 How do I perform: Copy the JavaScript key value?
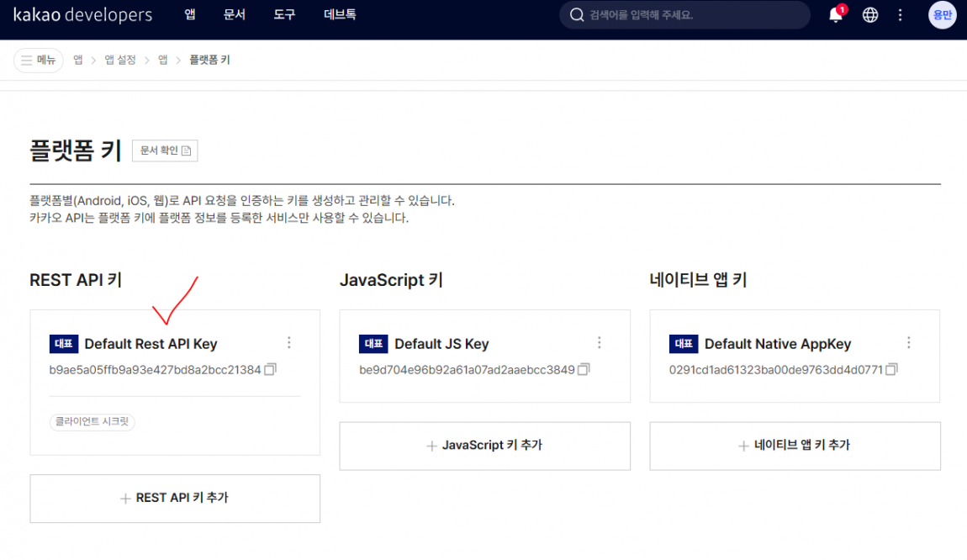[x=584, y=369]
